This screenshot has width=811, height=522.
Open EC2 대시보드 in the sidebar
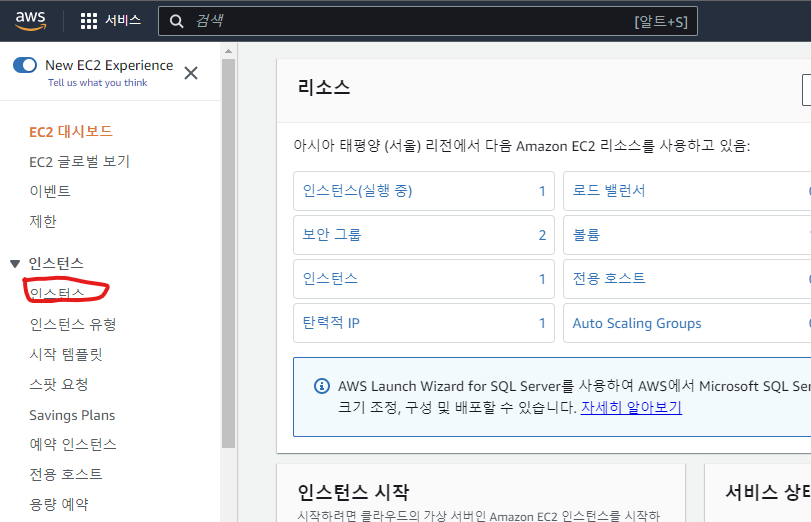pos(71,131)
